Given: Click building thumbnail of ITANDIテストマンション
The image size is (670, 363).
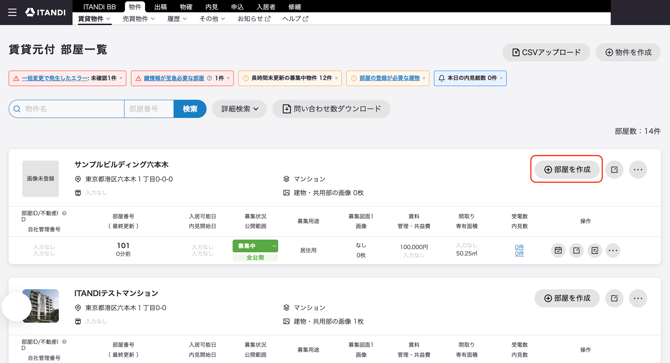Looking at the screenshot, I should point(41,306).
